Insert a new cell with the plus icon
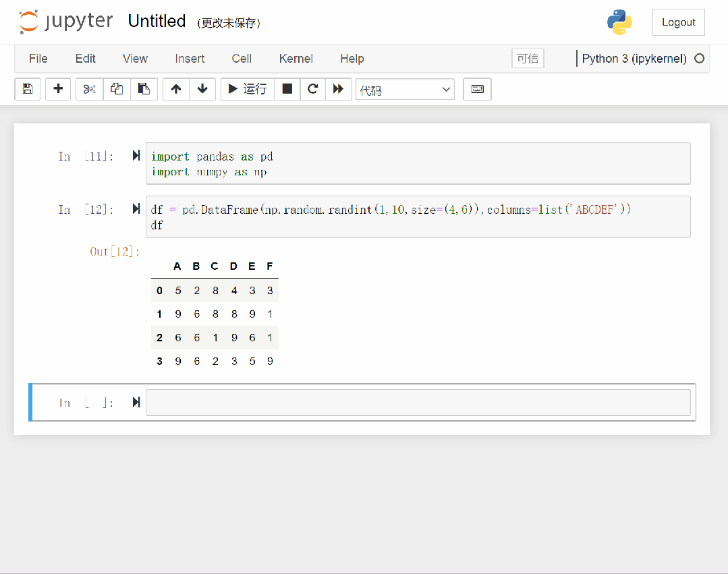Image resolution: width=728 pixels, height=574 pixels. tap(58, 88)
